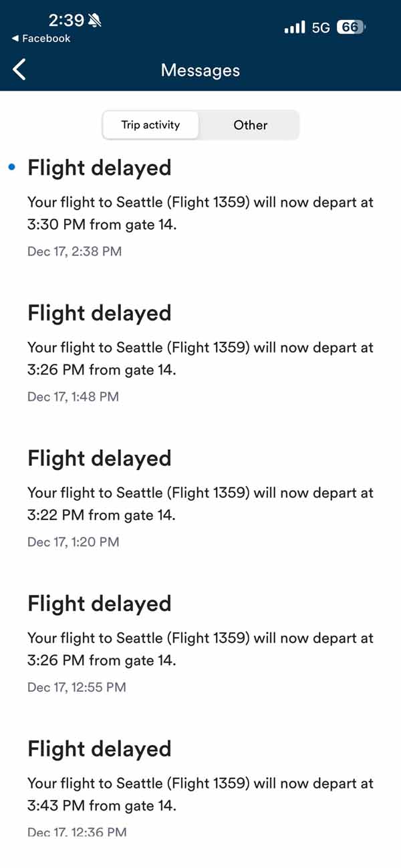This screenshot has width=401, height=868.
Task: Tap the back arrow in the header
Action: click(19, 69)
